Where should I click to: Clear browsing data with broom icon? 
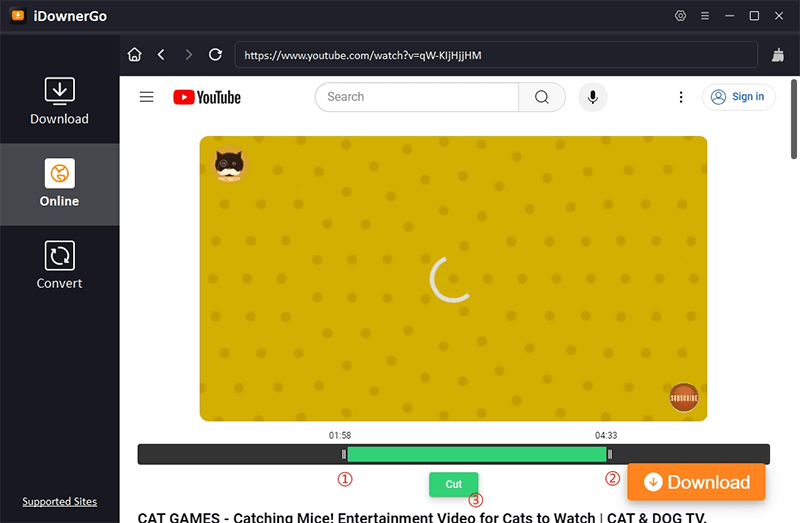[x=778, y=55]
